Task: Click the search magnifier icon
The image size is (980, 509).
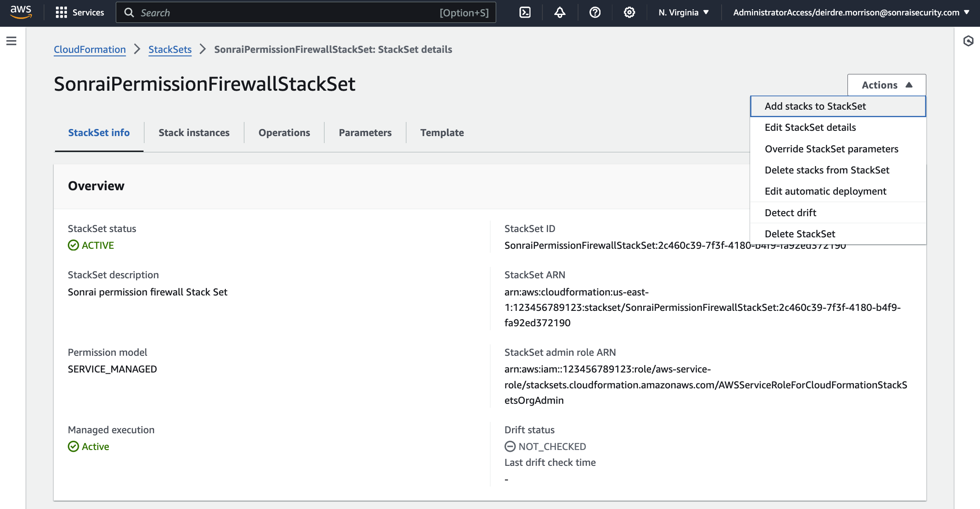Action: pos(129,12)
